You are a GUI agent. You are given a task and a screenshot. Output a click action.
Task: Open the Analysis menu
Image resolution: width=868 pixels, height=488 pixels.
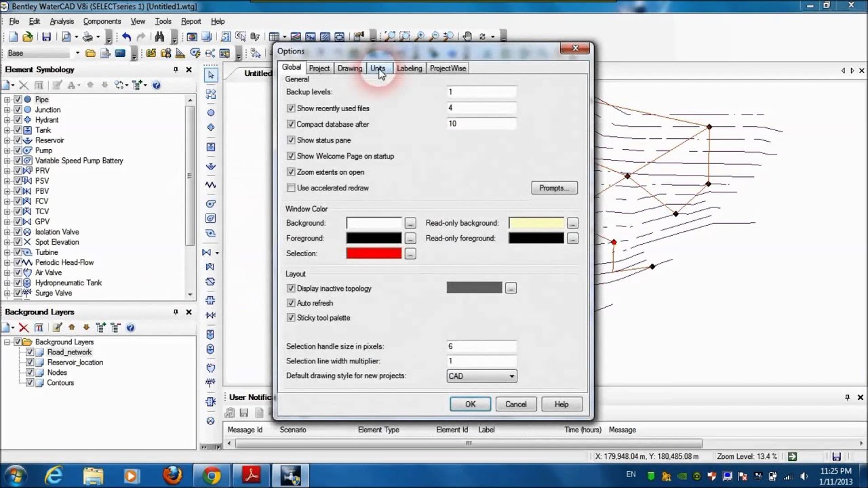(x=62, y=22)
